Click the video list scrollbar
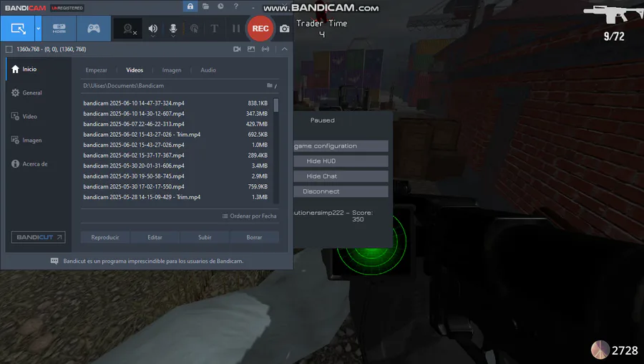This screenshot has width=644, height=364. [x=276, y=105]
